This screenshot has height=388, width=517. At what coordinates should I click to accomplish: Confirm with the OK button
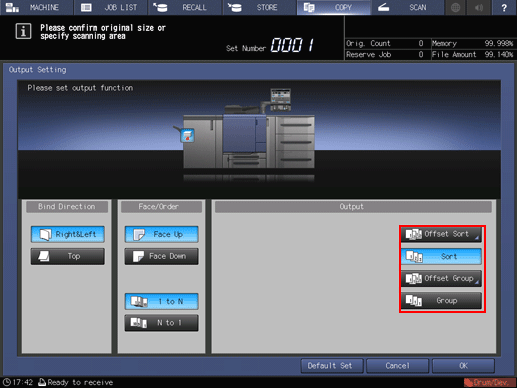coord(463,366)
